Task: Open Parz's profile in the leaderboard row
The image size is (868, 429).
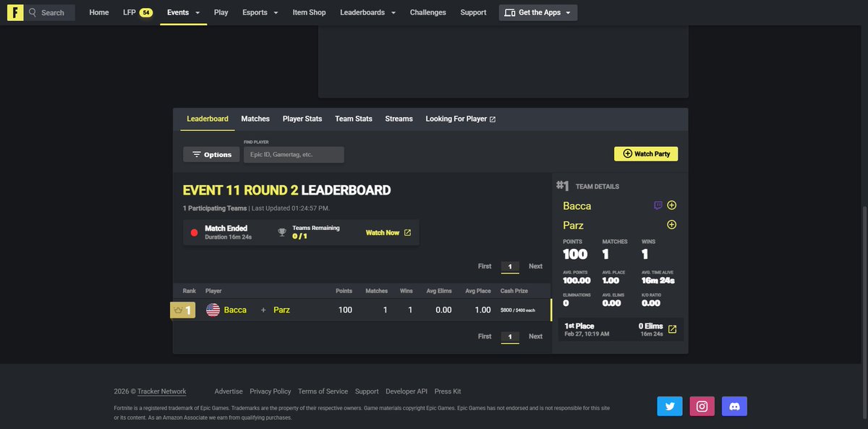Action: tap(282, 310)
